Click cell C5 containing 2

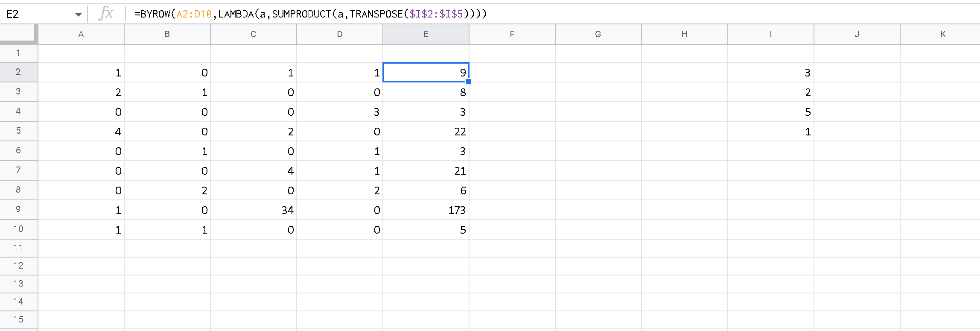254,131
